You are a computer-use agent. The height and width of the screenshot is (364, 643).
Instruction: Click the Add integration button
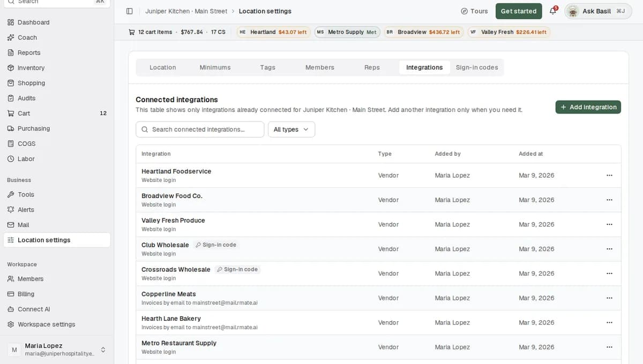(x=588, y=107)
